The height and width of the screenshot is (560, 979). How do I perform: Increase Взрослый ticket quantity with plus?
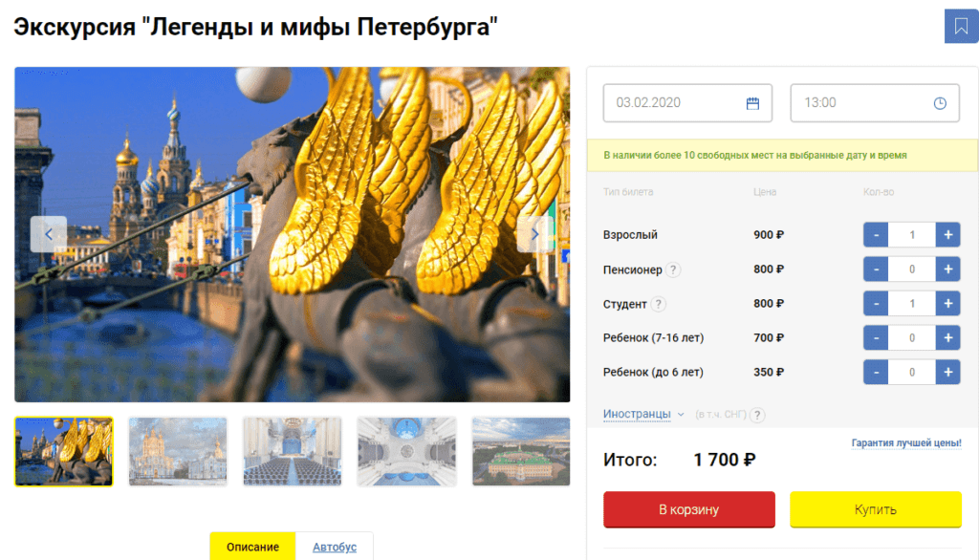[947, 235]
